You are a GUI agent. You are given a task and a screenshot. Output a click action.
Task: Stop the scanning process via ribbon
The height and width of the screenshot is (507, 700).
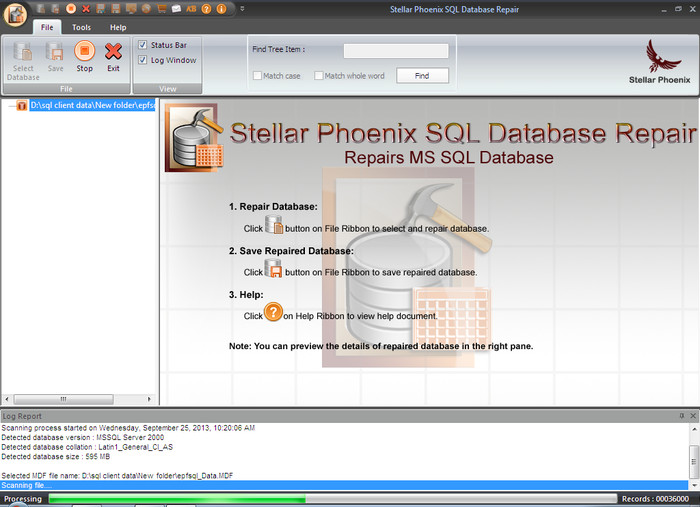click(x=84, y=57)
